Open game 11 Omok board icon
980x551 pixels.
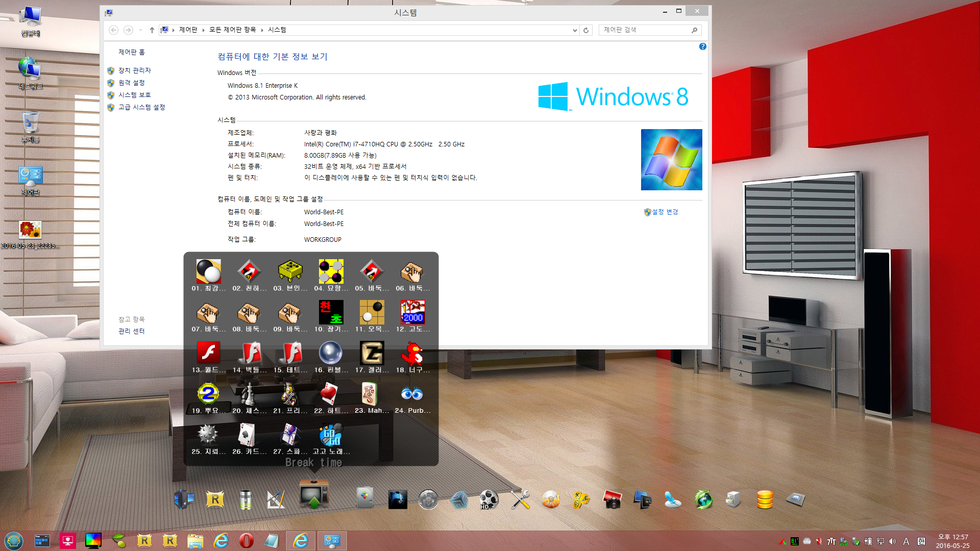tap(372, 312)
